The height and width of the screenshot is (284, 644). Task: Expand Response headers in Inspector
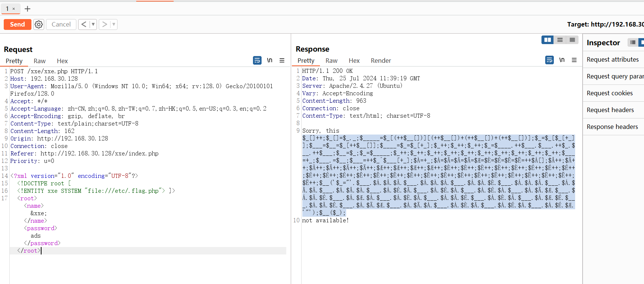(x=613, y=127)
